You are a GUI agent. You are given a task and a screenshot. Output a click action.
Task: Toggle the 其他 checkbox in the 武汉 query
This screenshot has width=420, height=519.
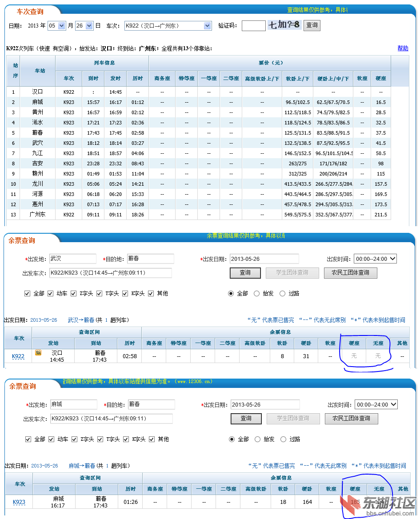[x=151, y=294]
